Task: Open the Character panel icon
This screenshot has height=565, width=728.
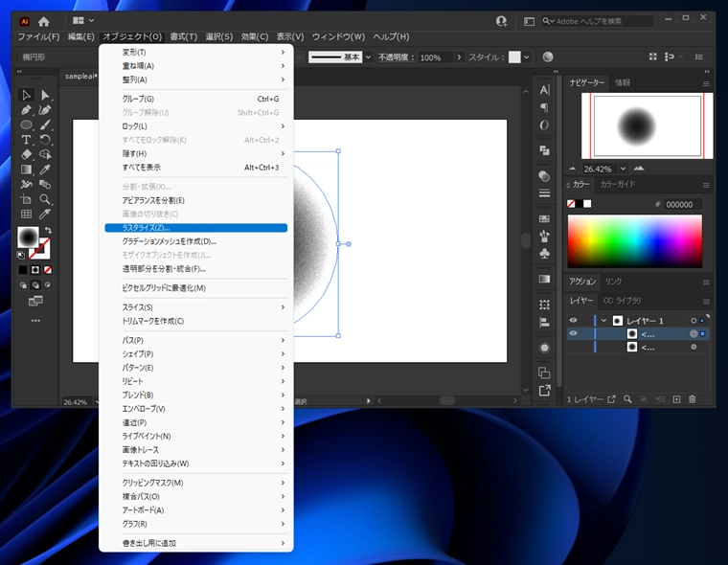Action: click(x=545, y=90)
